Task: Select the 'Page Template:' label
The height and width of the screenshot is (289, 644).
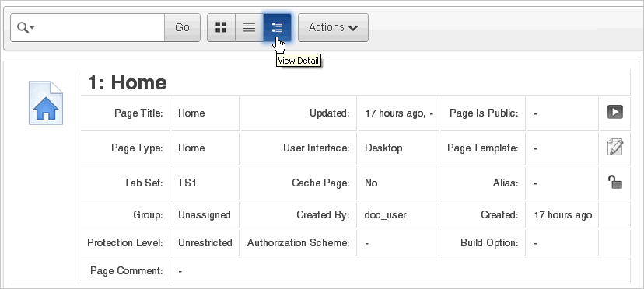Action: [x=482, y=148]
